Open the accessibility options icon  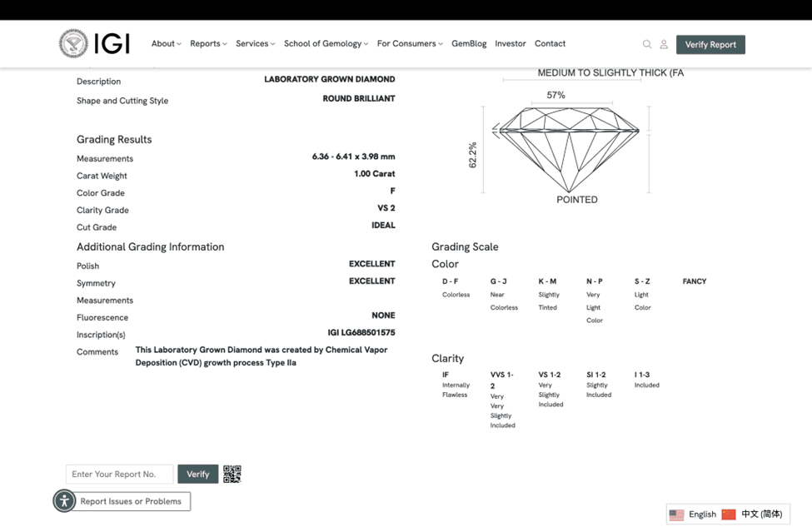[x=64, y=500]
